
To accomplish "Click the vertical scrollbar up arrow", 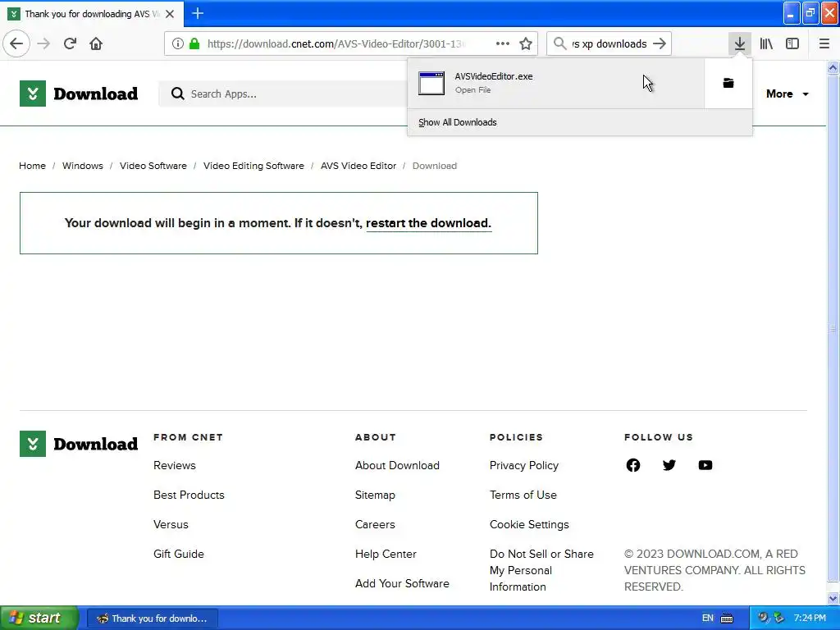I will pyautogui.click(x=833, y=67).
